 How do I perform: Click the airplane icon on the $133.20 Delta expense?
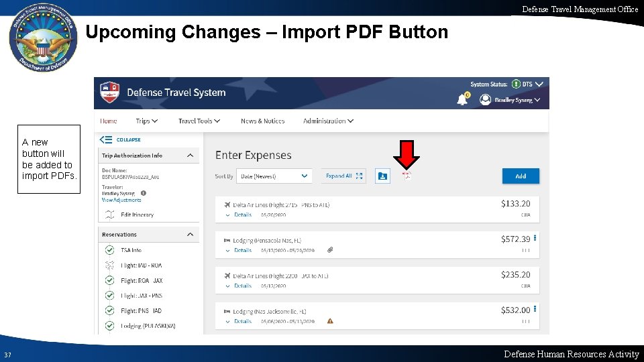coord(227,204)
